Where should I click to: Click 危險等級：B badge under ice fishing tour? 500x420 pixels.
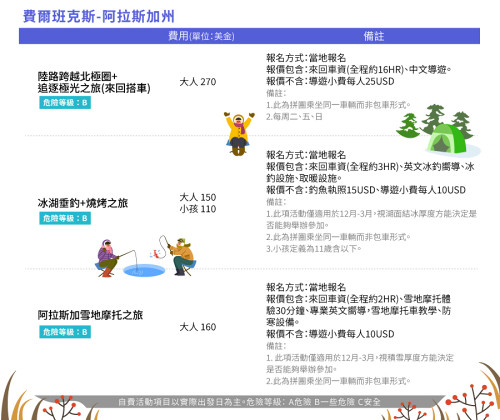pos(65,218)
